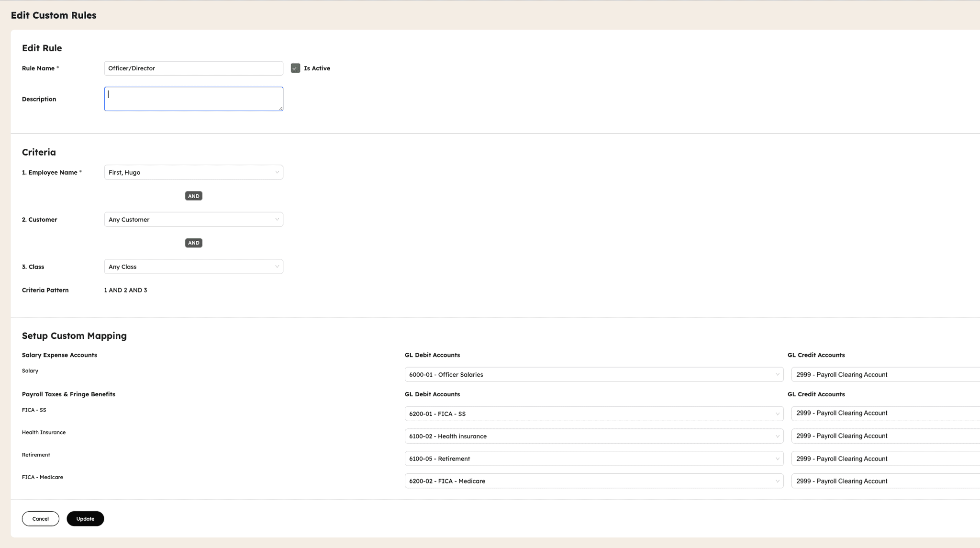This screenshot has width=980, height=548.
Task: Open the Customer criteria dropdown
Action: pyautogui.click(x=193, y=219)
